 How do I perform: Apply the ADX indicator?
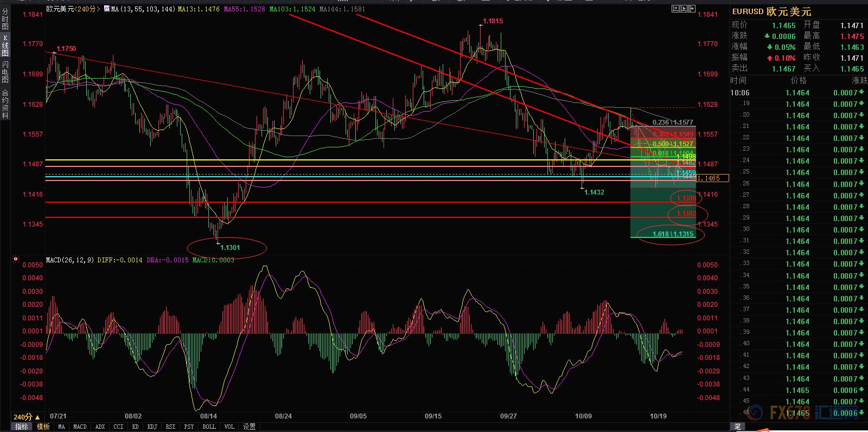click(100, 427)
